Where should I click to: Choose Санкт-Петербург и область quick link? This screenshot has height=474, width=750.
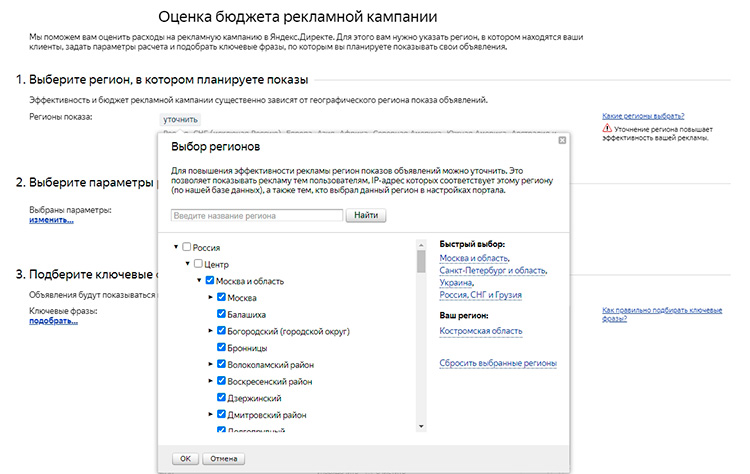493,270
